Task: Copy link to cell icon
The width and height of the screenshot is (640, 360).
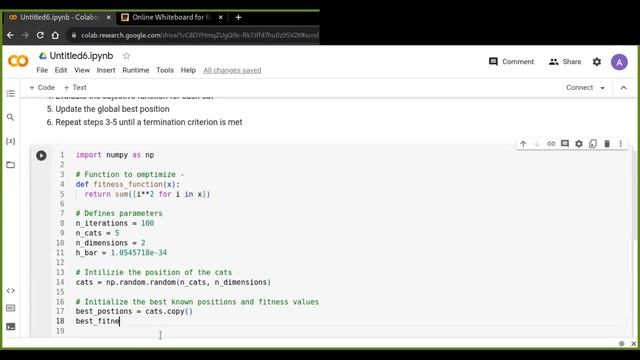Action: (x=551, y=144)
